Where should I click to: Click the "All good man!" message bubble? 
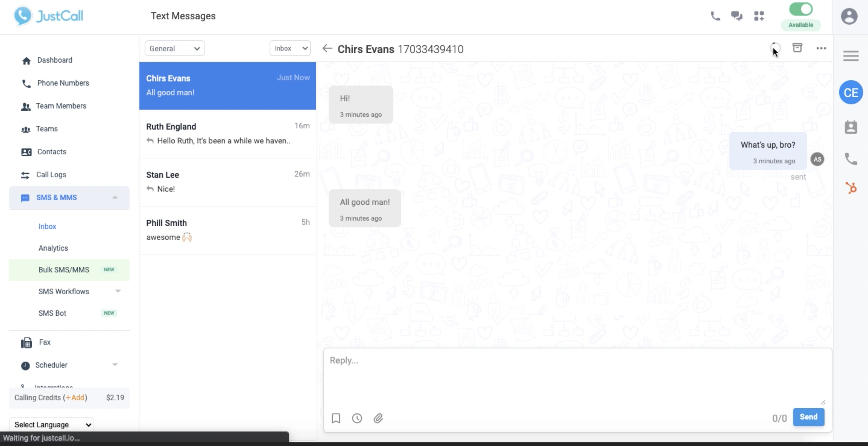[365, 208]
